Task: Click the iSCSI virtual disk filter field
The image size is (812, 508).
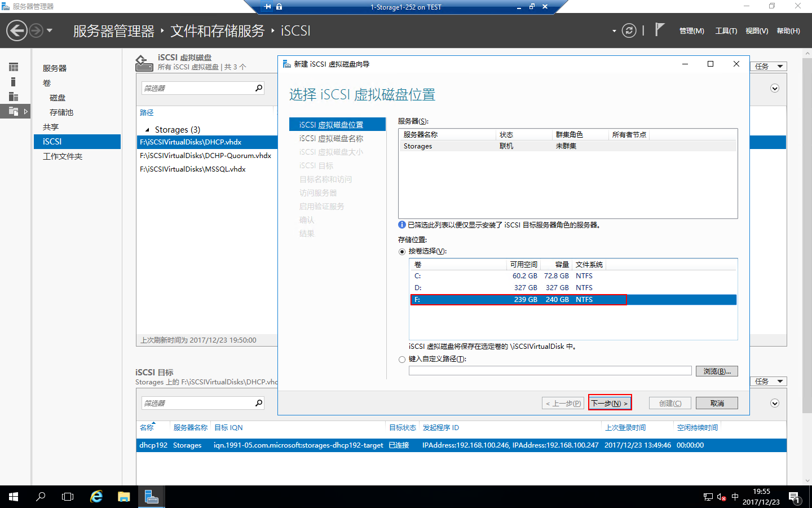Action: [196, 88]
